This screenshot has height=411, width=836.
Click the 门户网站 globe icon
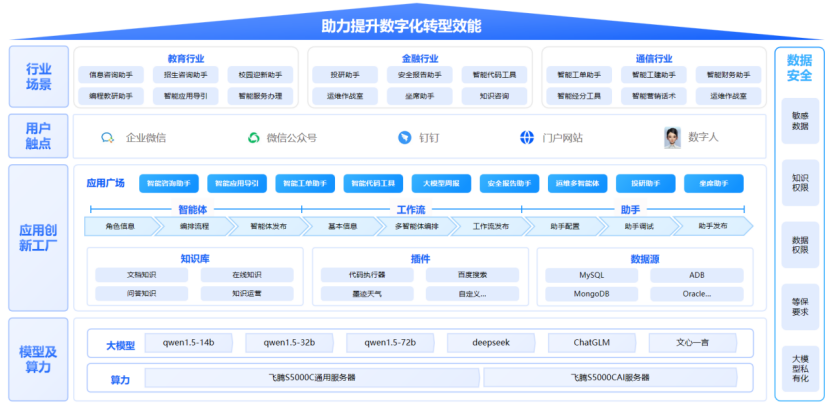527,137
